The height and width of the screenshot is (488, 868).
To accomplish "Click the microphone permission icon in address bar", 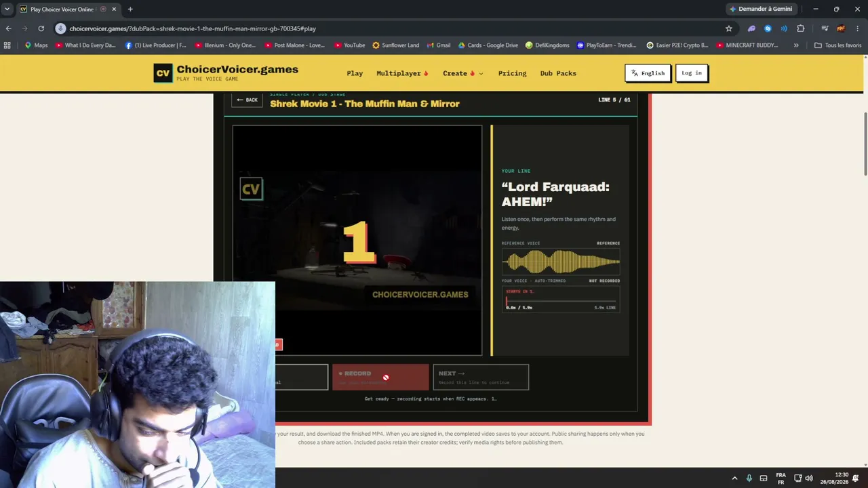I will (x=60, y=28).
